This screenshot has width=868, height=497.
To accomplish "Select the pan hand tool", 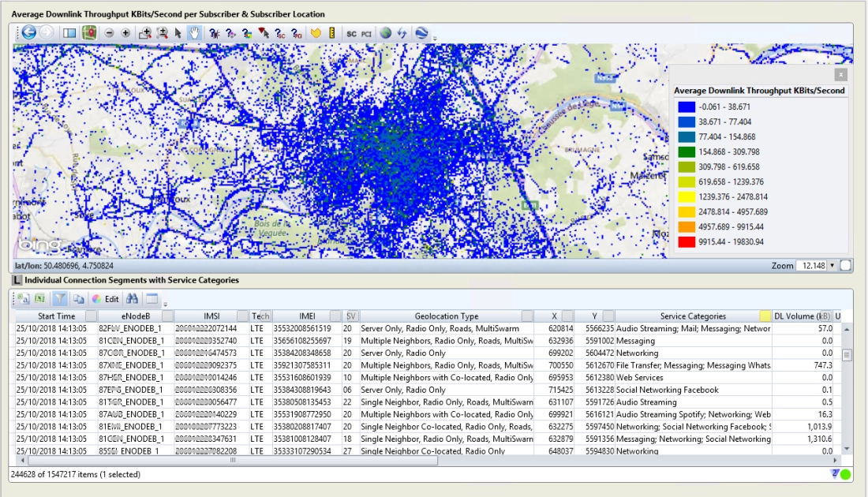I will (x=193, y=33).
